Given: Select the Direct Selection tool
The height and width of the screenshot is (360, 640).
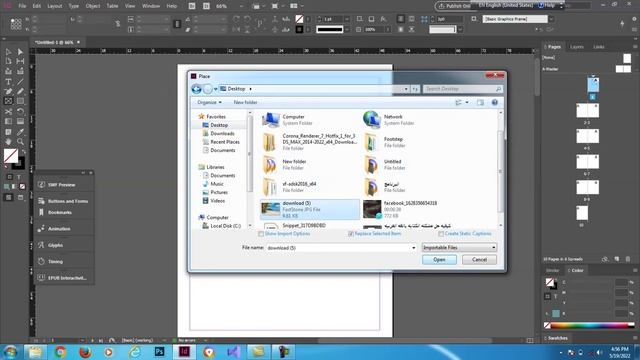Looking at the screenshot, I should click(20, 52).
